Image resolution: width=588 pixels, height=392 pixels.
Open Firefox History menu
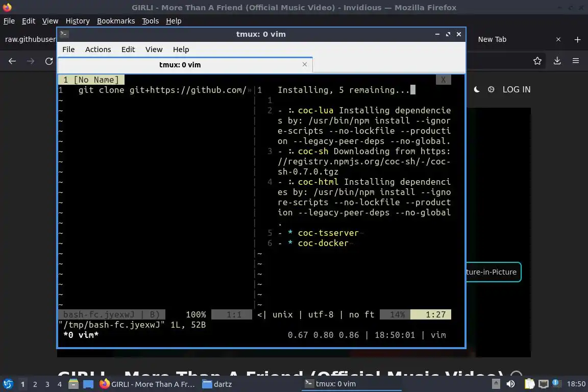[x=78, y=21]
